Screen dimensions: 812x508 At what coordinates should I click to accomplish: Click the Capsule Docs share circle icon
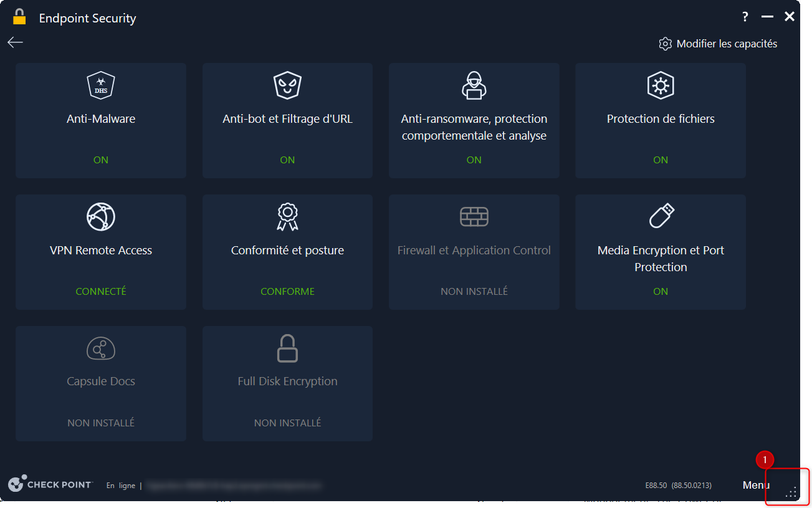point(101,349)
